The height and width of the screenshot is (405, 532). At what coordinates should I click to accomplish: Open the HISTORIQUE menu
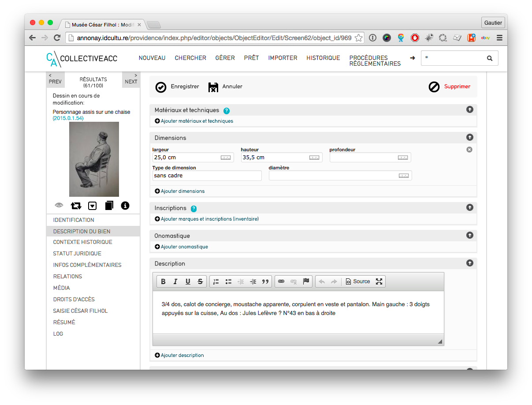pyautogui.click(x=324, y=58)
